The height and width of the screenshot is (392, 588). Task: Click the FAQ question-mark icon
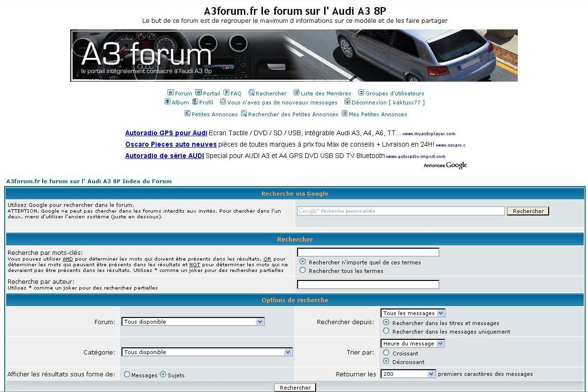coord(226,93)
